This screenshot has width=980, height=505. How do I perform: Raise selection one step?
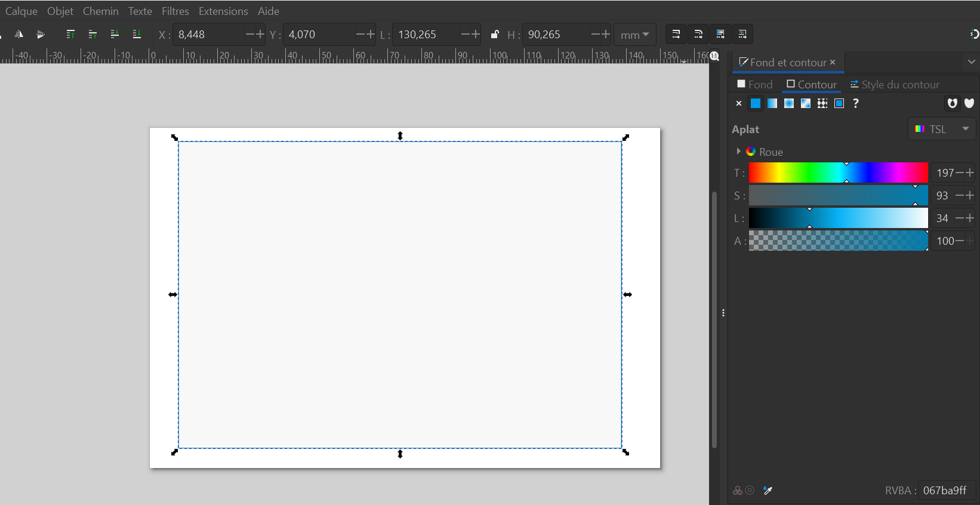[x=93, y=35]
